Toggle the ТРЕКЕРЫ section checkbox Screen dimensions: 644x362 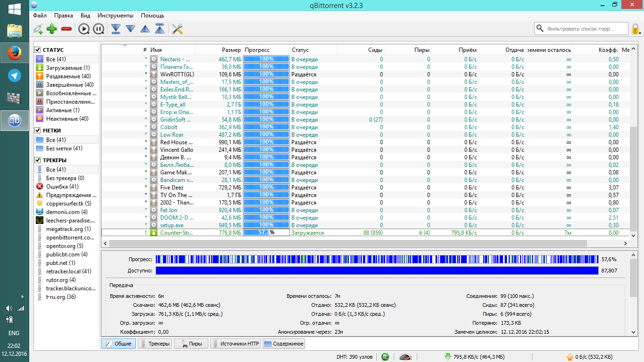(38, 160)
